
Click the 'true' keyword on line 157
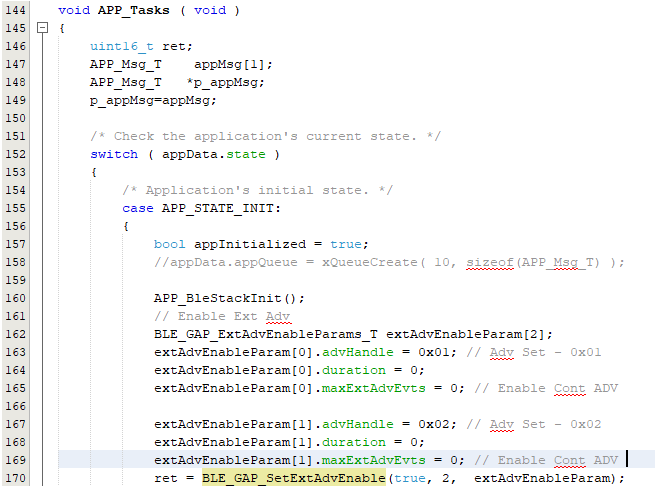click(349, 244)
